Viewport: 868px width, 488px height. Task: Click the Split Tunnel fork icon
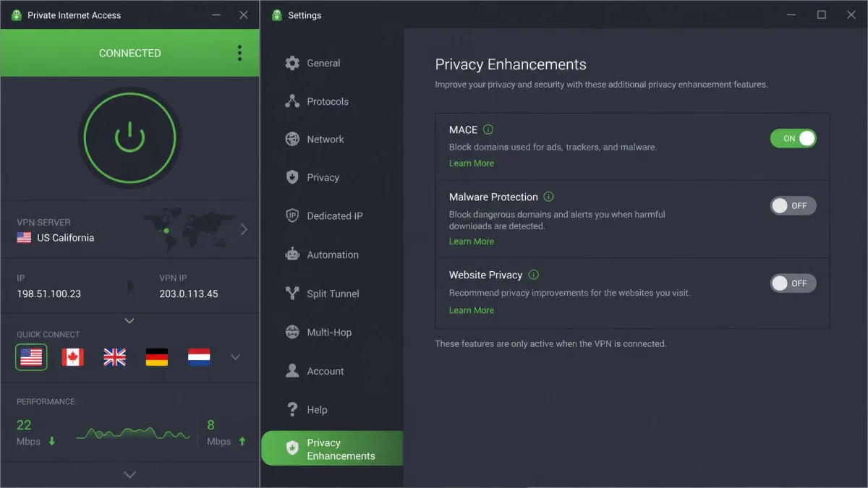click(292, 294)
